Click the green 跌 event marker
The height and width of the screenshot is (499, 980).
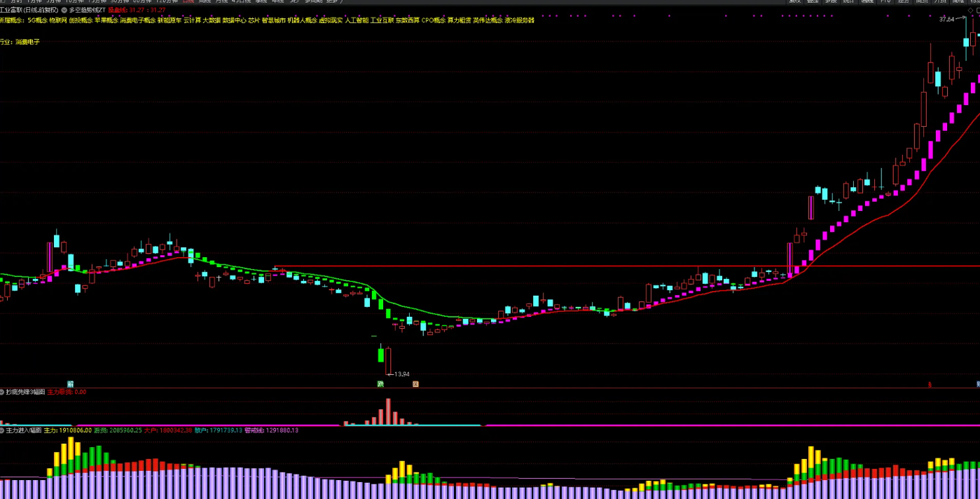point(380,384)
